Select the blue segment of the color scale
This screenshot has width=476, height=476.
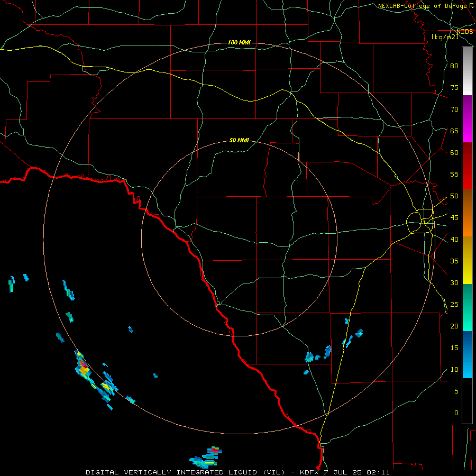click(x=467, y=354)
